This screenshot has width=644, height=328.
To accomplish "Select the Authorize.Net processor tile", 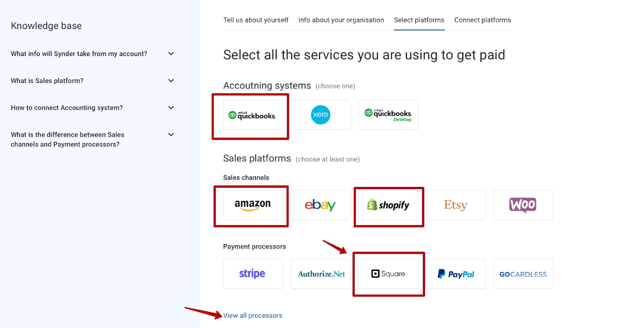I will (320, 274).
